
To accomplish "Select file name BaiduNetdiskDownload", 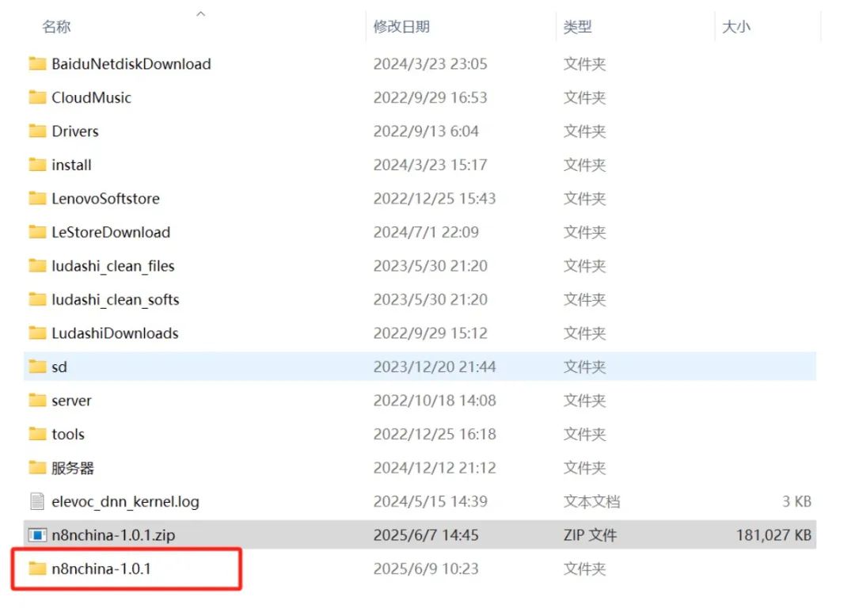I will (x=131, y=64).
